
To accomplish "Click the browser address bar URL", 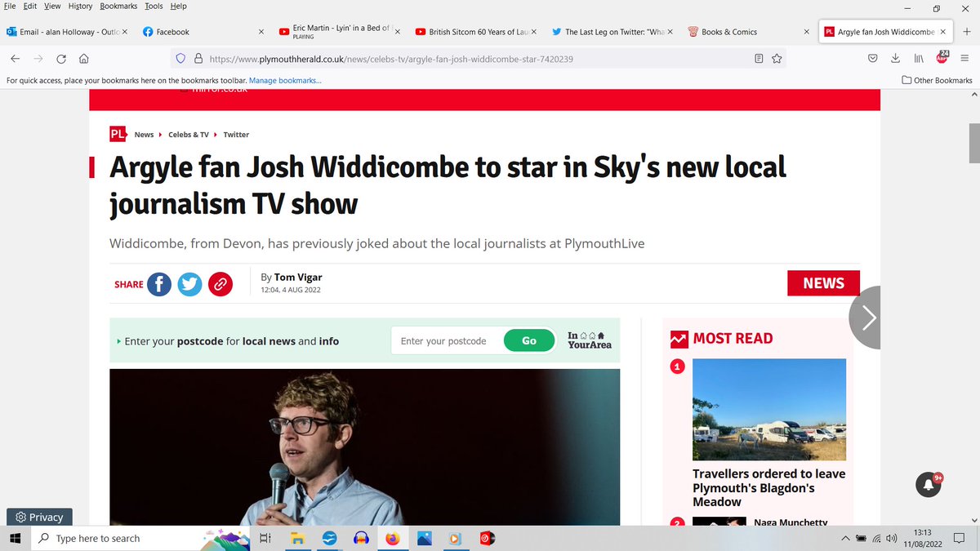I will [x=391, y=59].
